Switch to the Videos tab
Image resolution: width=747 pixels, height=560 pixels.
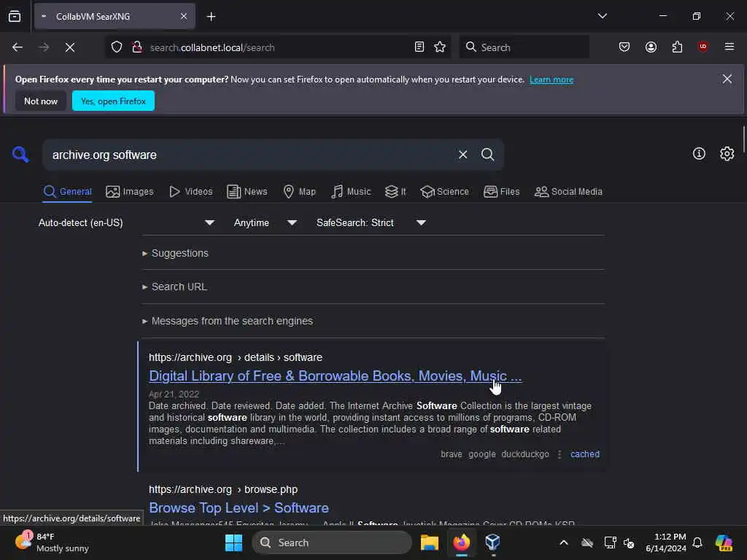point(191,192)
